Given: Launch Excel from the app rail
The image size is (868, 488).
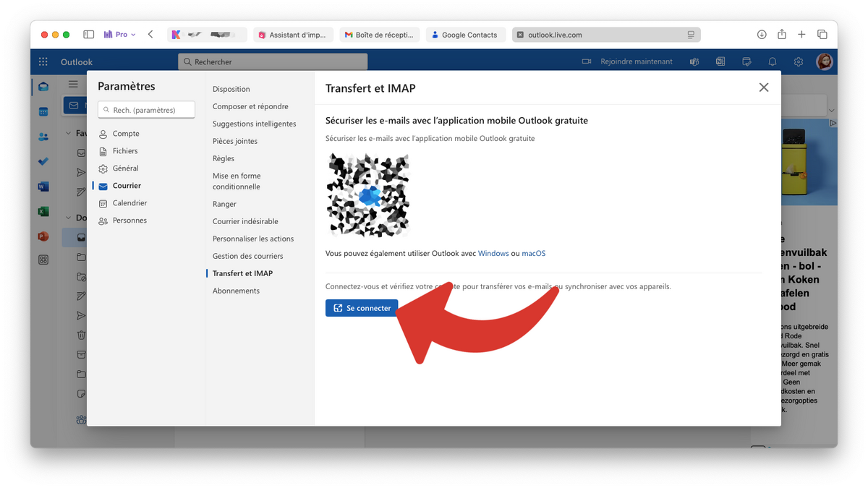Looking at the screenshot, I should point(43,211).
